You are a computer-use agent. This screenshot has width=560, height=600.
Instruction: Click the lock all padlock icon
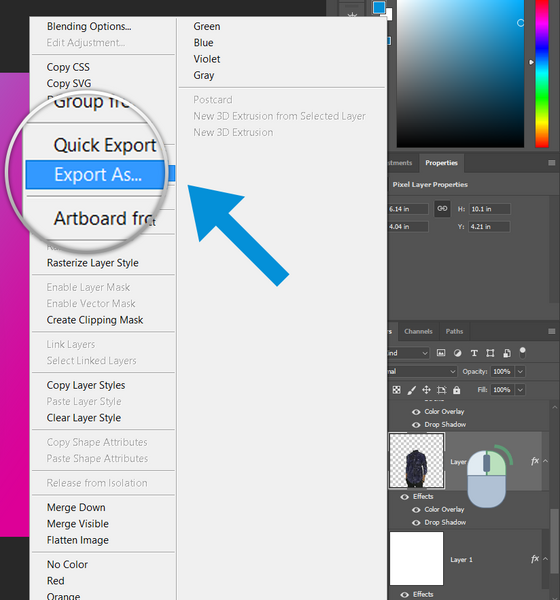(x=456, y=390)
